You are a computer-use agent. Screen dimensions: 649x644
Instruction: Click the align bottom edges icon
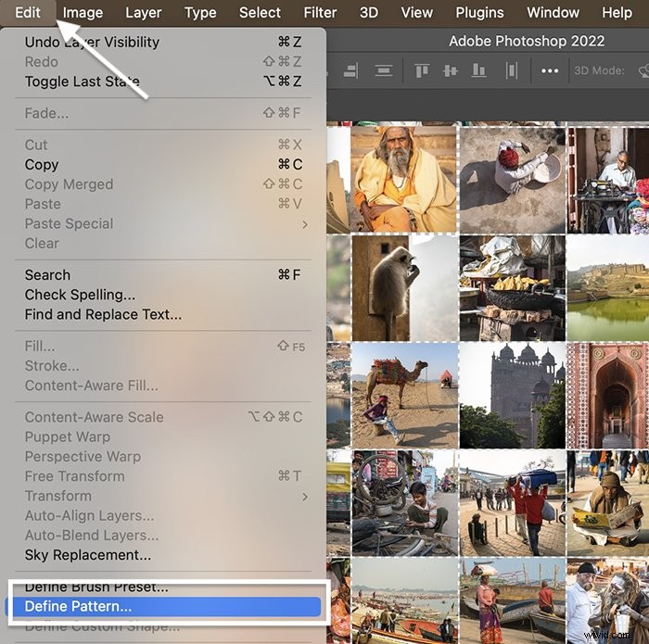click(478, 71)
